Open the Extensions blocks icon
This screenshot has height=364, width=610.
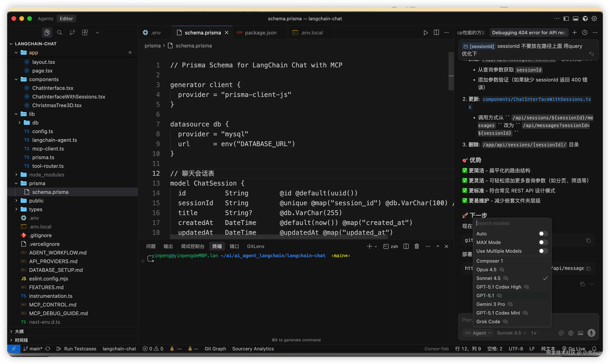(x=85, y=33)
